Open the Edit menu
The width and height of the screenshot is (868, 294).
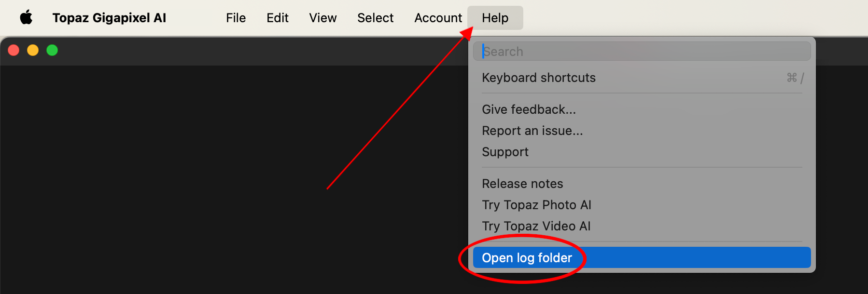point(277,17)
